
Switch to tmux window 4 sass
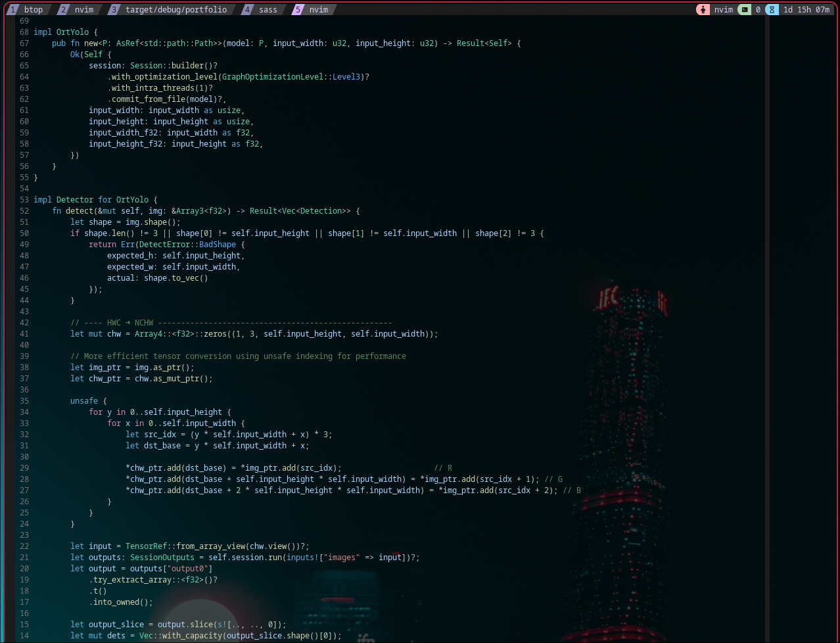pyautogui.click(x=262, y=10)
